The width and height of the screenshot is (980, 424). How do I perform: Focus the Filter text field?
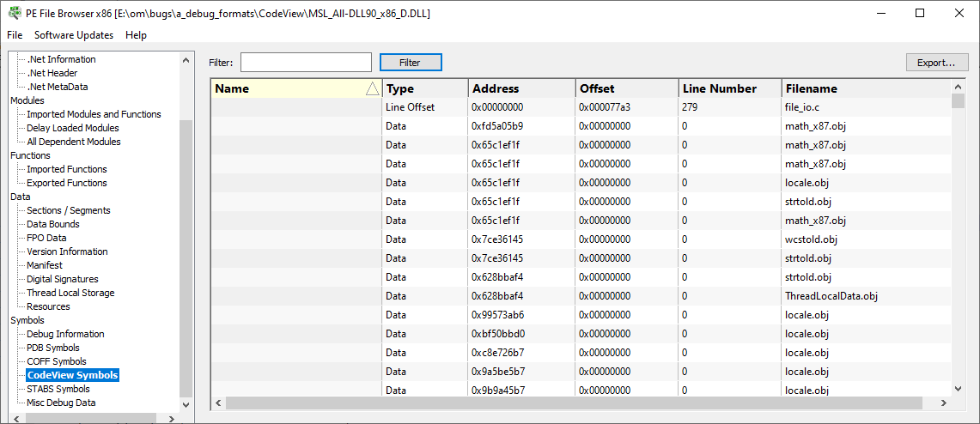(x=307, y=63)
